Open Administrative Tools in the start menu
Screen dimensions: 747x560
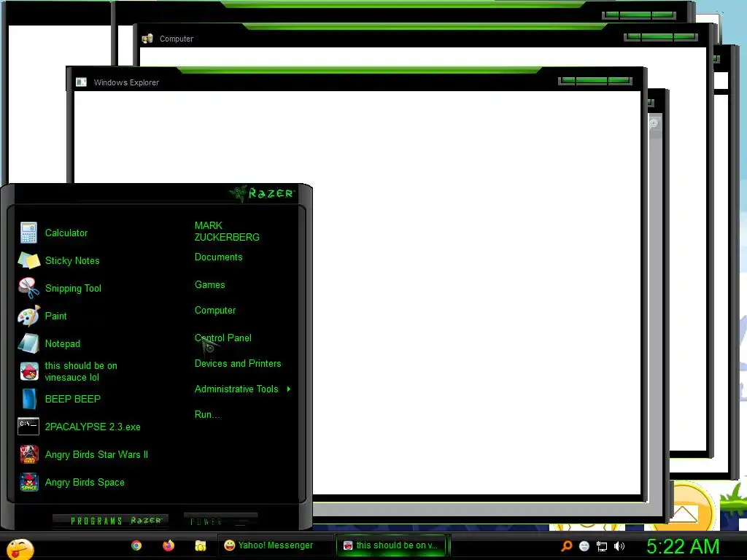pos(236,389)
